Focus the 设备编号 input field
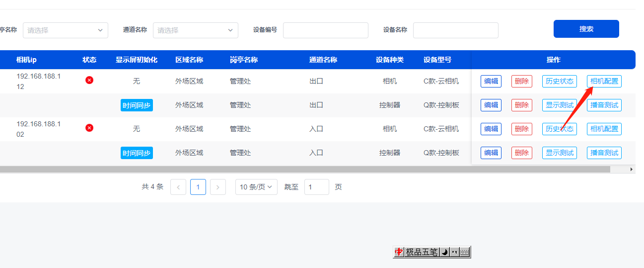Screen dimensions: 644x268 (325, 30)
